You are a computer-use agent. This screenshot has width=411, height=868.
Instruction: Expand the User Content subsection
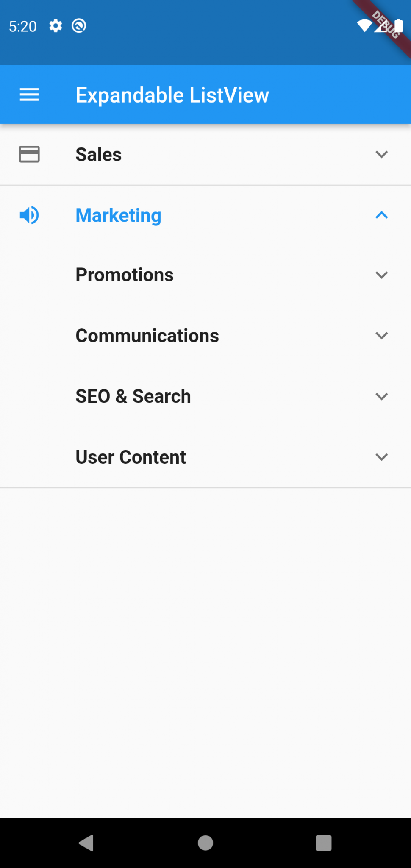pyautogui.click(x=382, y=457)
